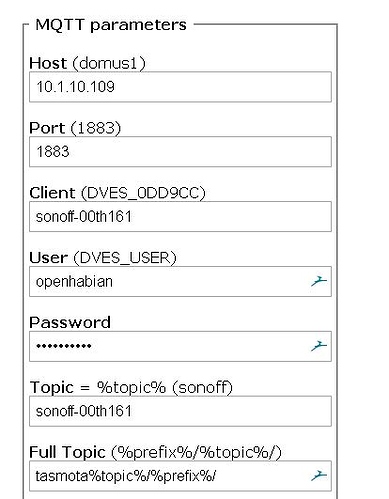The width and height of the screenshot is (389, 499).
Task: Click the autofill icon in User field
Action: [x=319, y=281]
